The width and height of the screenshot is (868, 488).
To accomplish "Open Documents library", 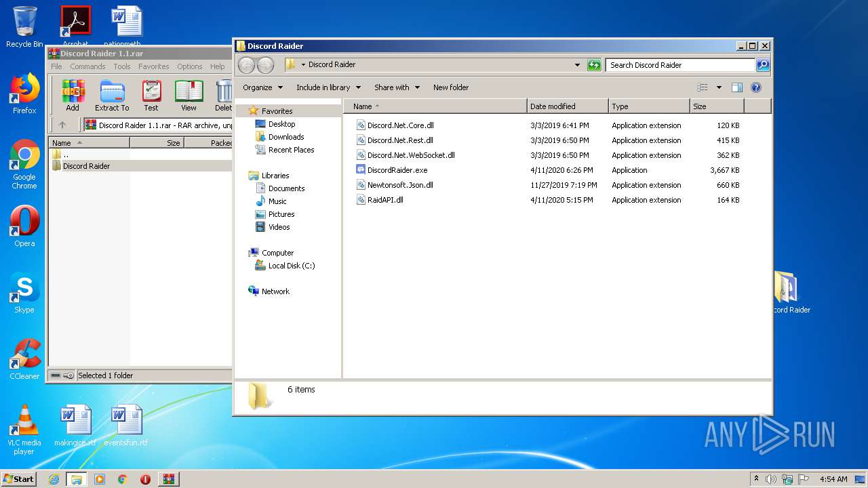I will point(286,188).
